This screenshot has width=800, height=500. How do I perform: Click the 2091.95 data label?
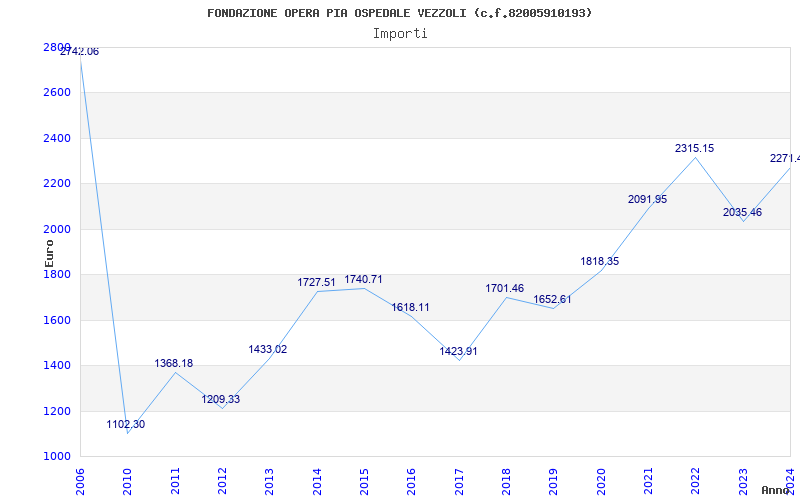pyautogui.click(x=647, y=199)
